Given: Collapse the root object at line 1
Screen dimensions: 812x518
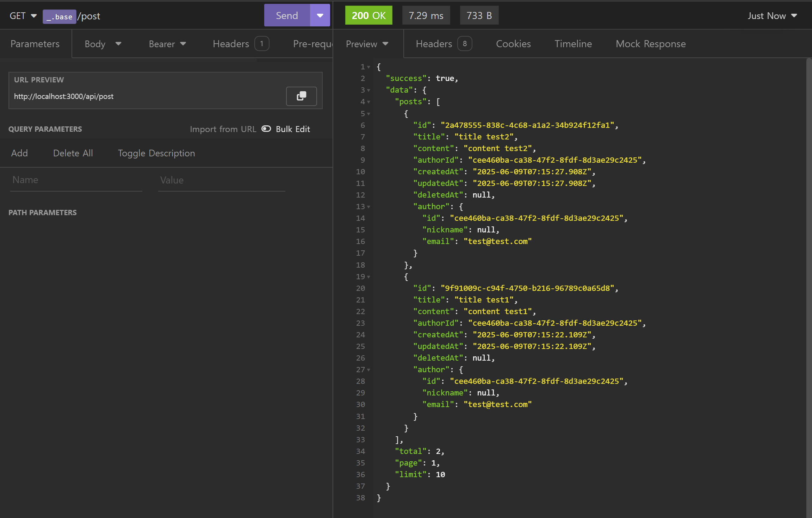Looking at the screenshot, I should tap(368, 67).
